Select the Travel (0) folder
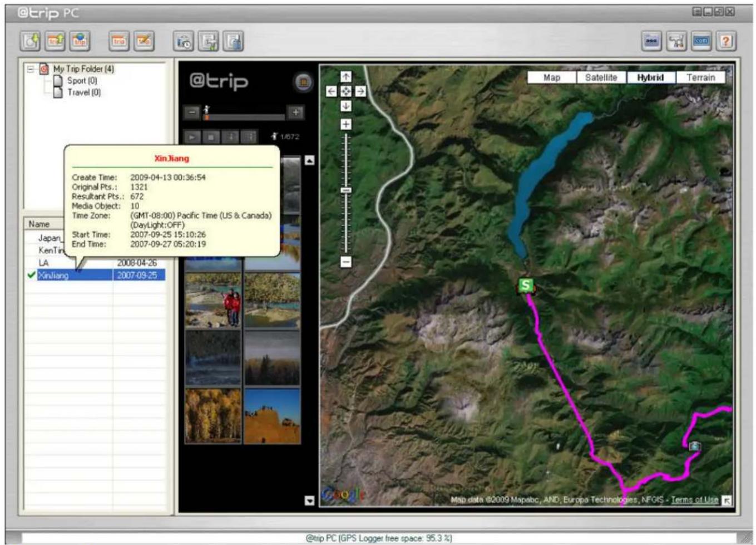Screen dimensions: 756x545 [84, 92]
